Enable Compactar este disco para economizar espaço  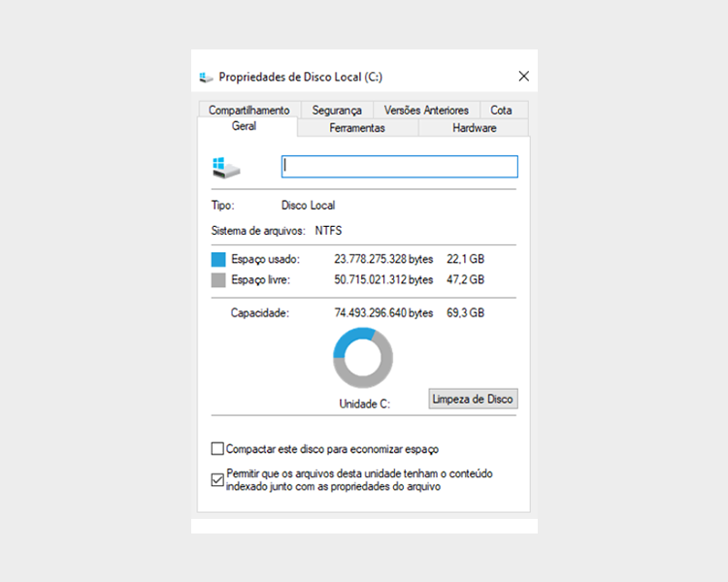(217, 449)
